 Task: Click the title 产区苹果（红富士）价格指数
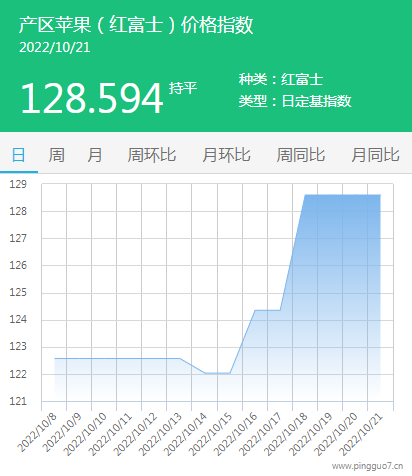[x=136, y=24]
